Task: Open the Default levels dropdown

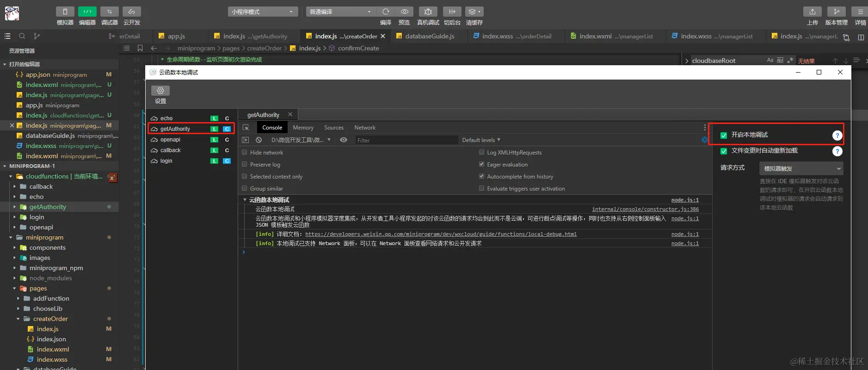Action: [481, 140]
